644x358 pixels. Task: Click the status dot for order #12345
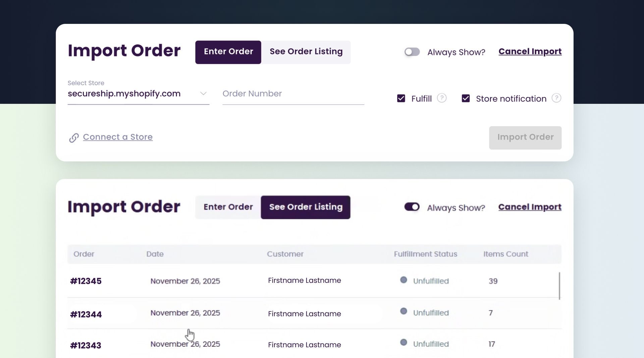403,280
